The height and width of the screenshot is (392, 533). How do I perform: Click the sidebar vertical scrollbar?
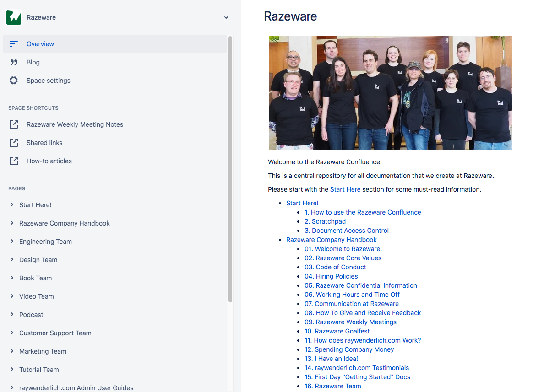pos(230,169)
